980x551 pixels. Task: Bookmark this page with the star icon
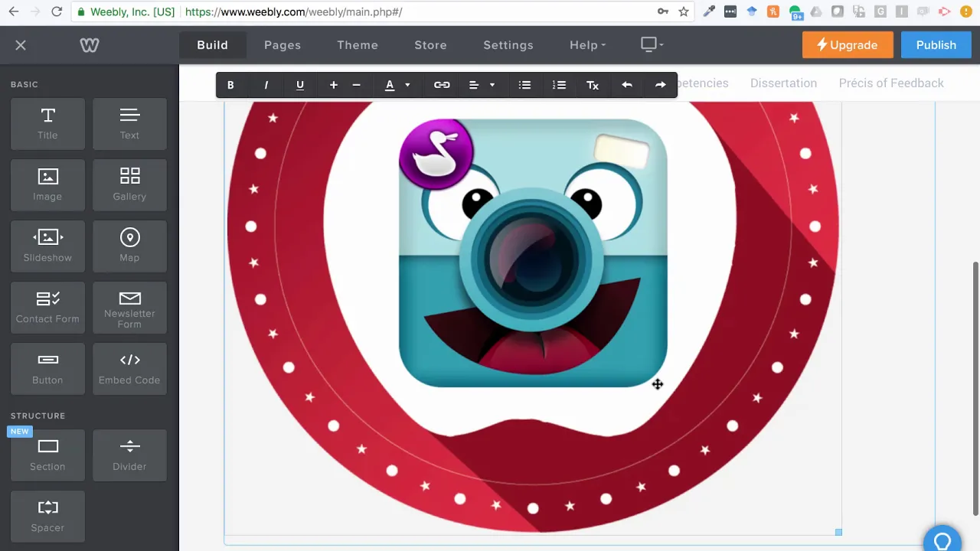pos(684,11)
